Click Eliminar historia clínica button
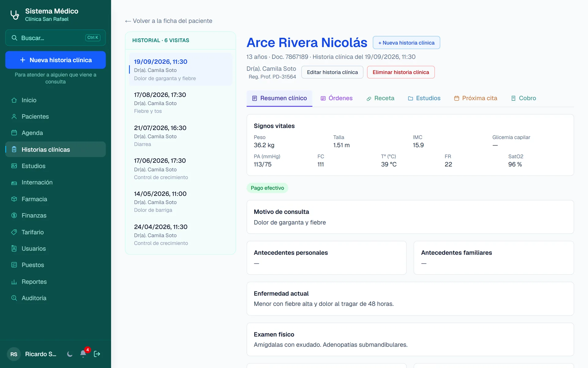This screenshot has width=588, height=368. (x=401, y=72)
